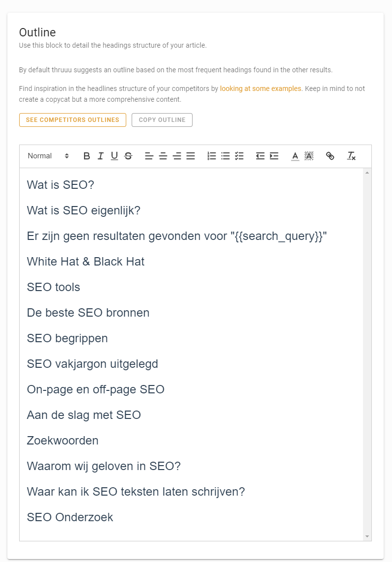Open the 'looking at some examples' link
The width and height of the screenshot is (392, 562).
[x=261, y=89]
